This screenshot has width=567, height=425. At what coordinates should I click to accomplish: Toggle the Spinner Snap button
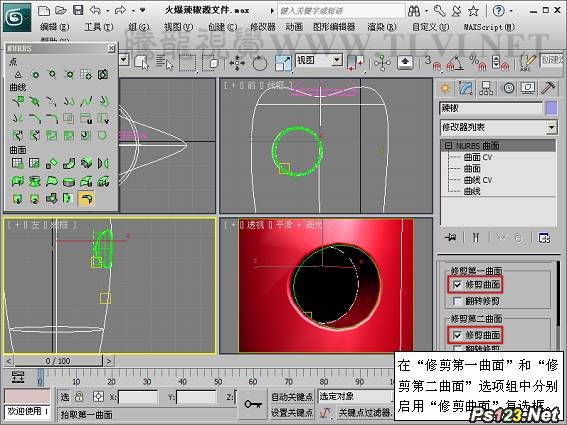(500, 63)
